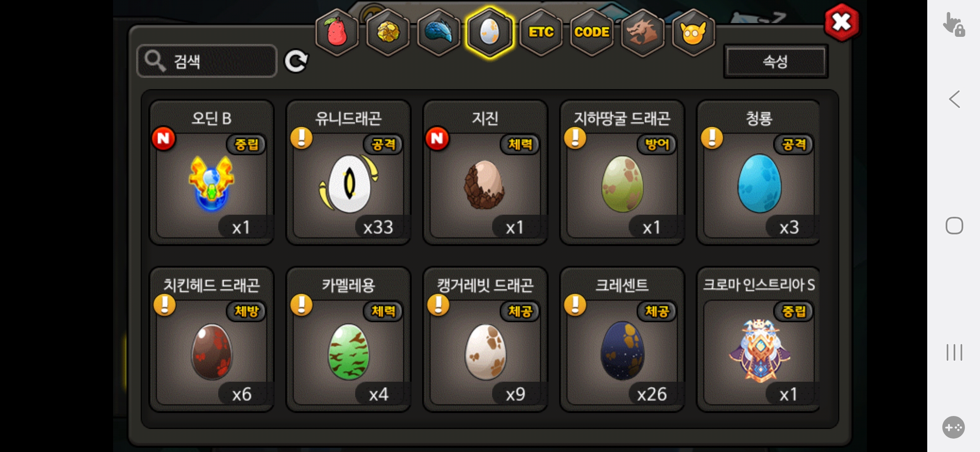Switch to the ETC tab

[541, 32]
